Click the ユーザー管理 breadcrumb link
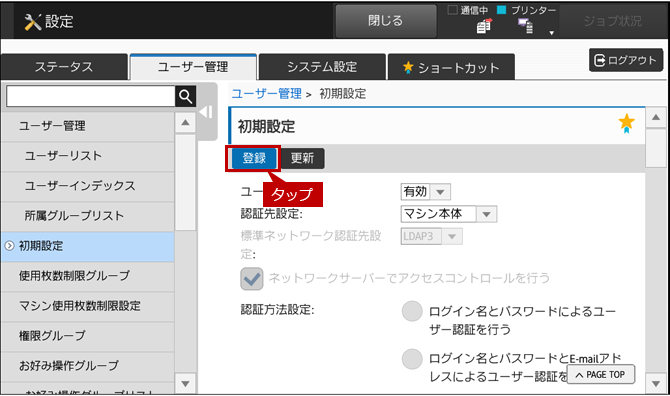Screen dimensions: 670x396 pyautogui.click(x=267, y=94)
